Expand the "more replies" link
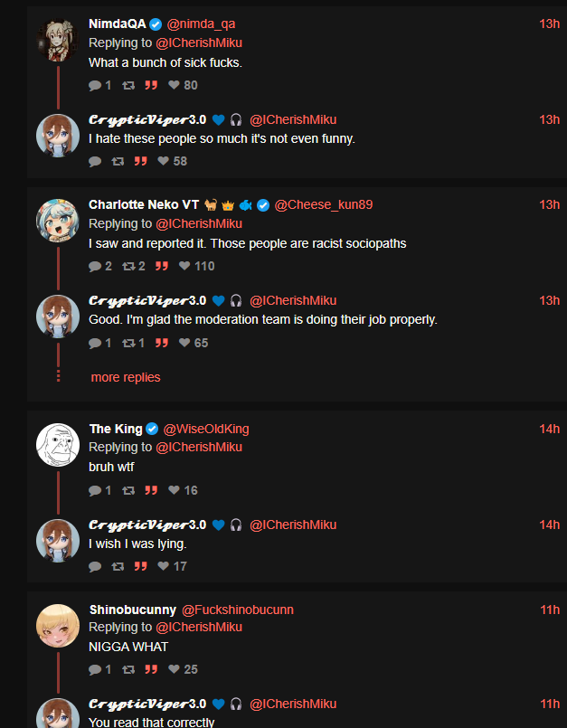 (126, 377)
